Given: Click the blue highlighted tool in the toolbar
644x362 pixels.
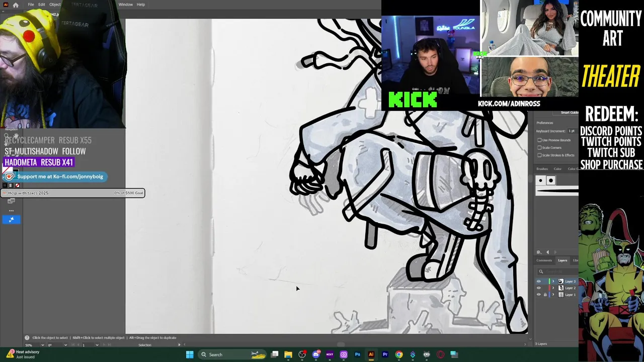Looking at the screenshot, I should 11,219.
